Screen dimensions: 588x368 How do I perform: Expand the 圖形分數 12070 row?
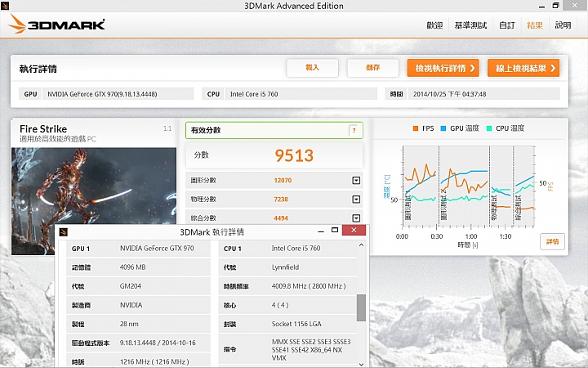(356, 180)
